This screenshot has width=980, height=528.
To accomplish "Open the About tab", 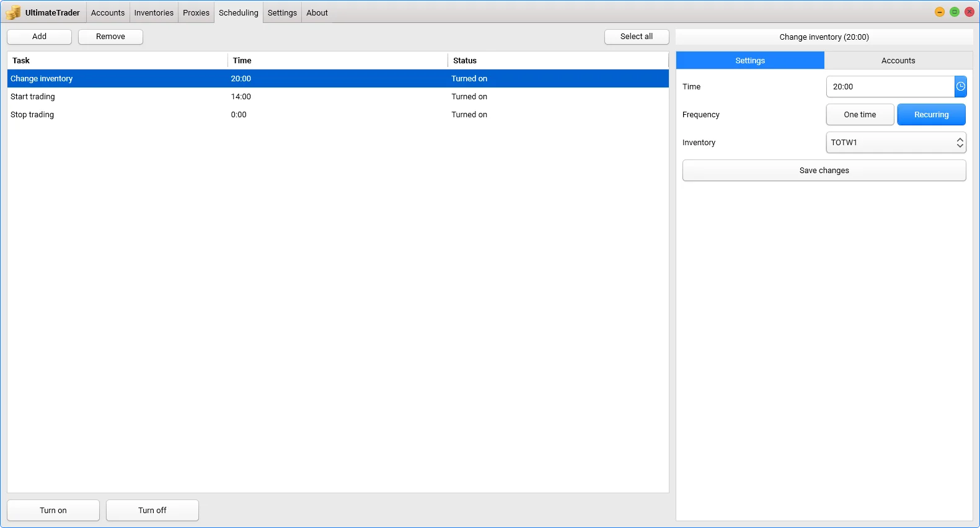I will click(317, 12).
